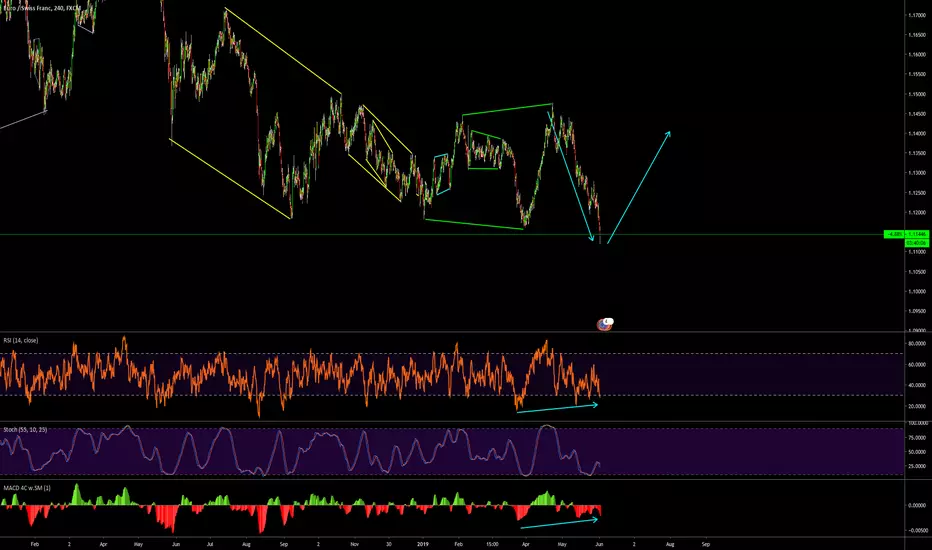932x550 pixels.
Task: Click the 1.17000 price axis label
Action: [917, 15]
